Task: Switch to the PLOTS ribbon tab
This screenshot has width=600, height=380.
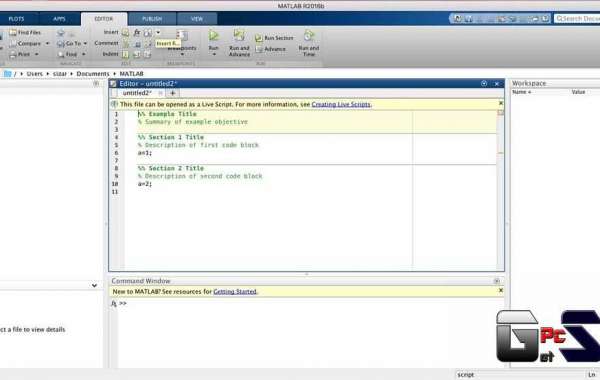Action: pyautogui.click(x=16, y=19)
